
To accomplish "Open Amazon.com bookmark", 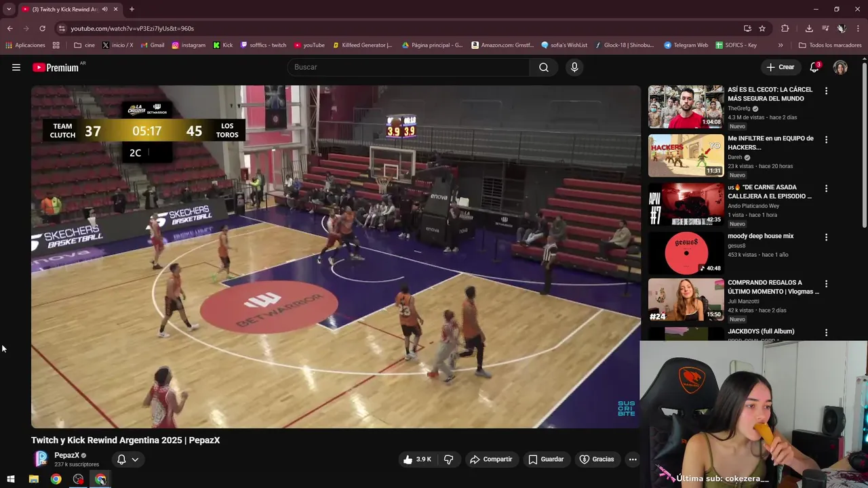I will 503,45.
